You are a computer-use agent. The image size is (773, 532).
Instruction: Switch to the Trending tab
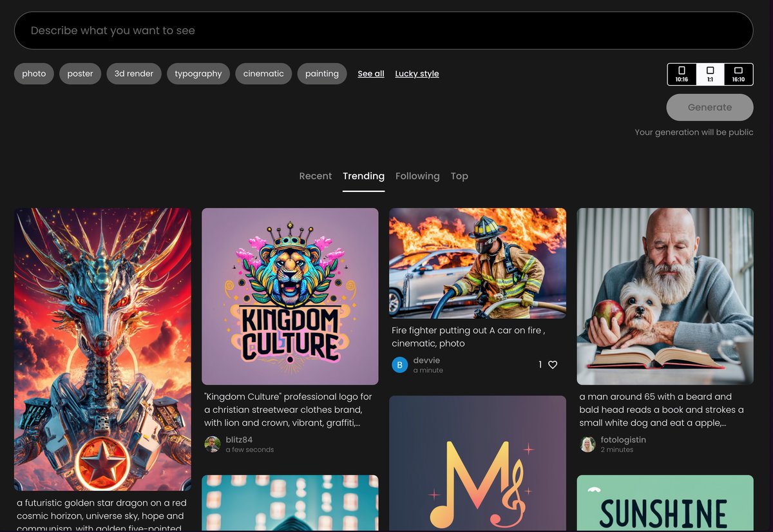[x=363, y=176]
